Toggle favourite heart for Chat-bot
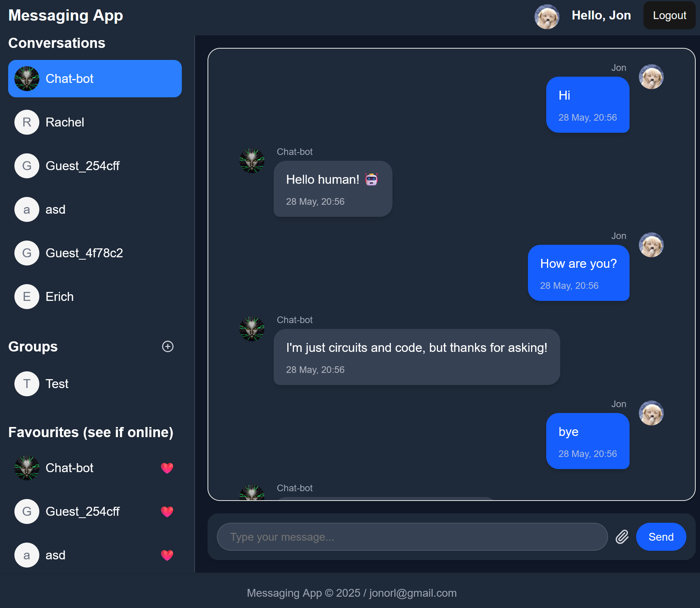 [x=167, y=468]
